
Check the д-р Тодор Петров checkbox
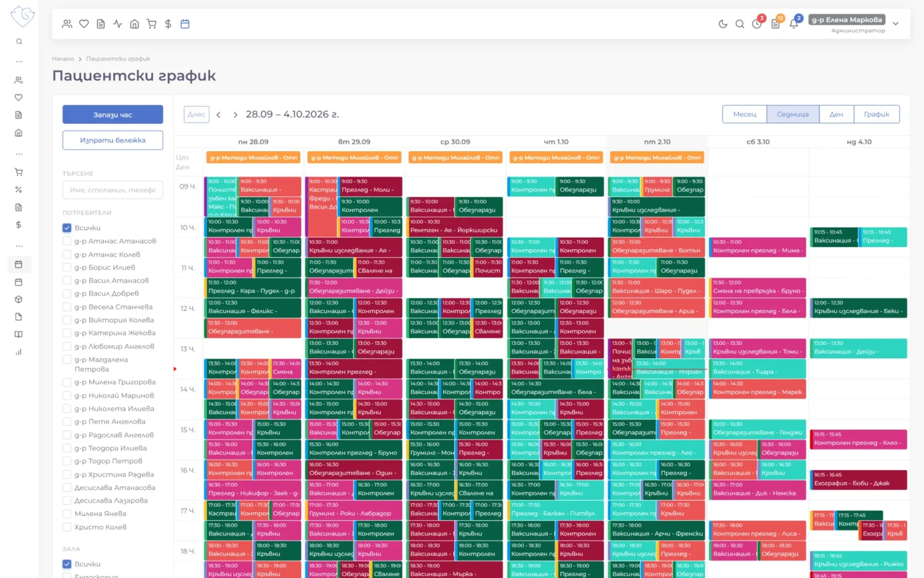(x=67, y=461)
